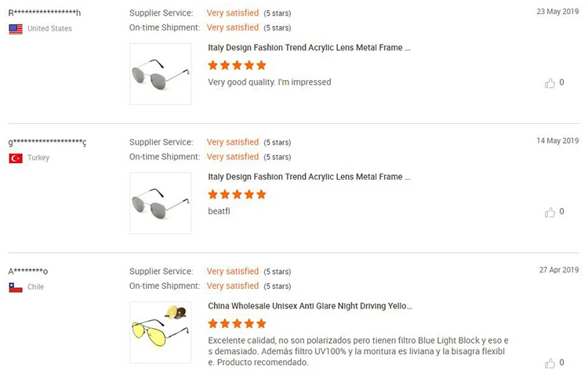
Task: Open yellow night driving glasses thumbnail
Action: point(160,332)
